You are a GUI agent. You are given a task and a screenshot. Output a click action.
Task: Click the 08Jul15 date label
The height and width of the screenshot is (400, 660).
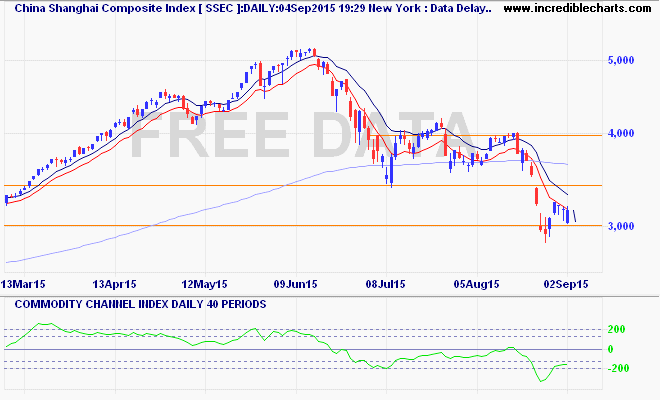[x=386, y=284]
